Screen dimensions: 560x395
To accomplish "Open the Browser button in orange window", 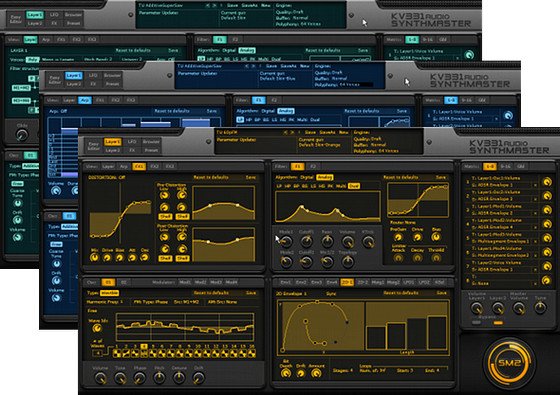I will point(151,142).
